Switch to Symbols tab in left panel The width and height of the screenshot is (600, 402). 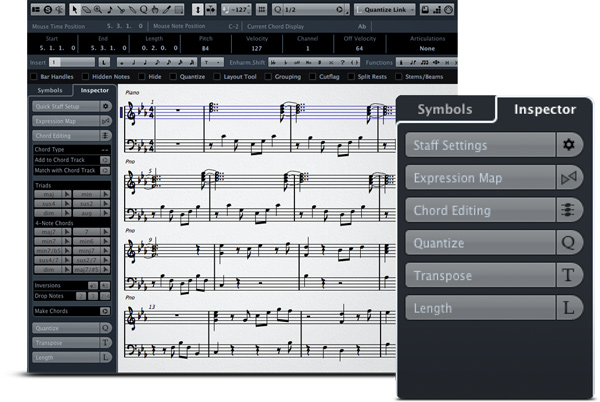click(50, 90)
